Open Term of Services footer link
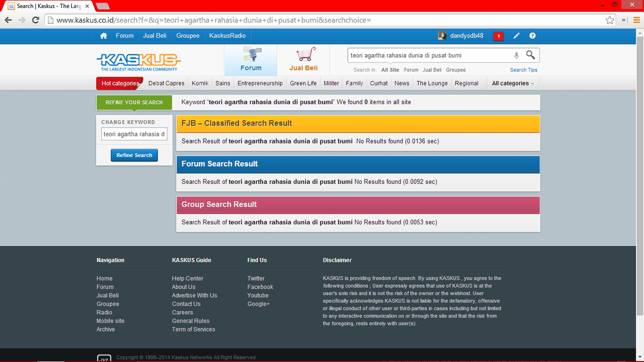 tap(194, 329)
